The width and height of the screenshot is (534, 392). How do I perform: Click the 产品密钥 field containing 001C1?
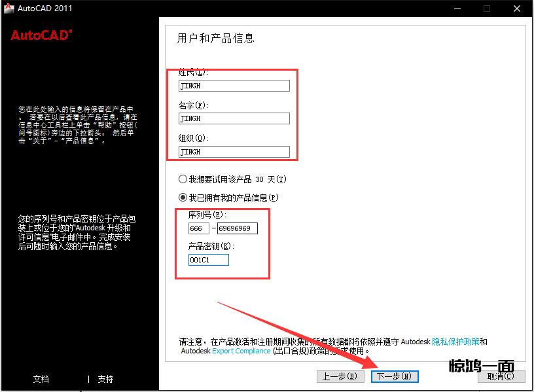[208, 260]
